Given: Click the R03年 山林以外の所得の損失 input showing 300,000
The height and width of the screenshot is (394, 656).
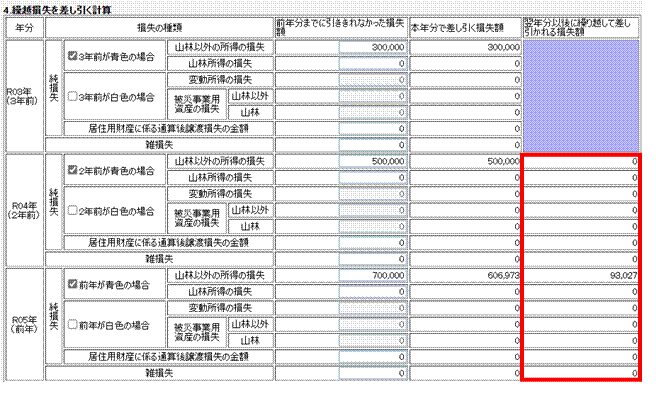Looking at the screenshot, I should 373,47.
